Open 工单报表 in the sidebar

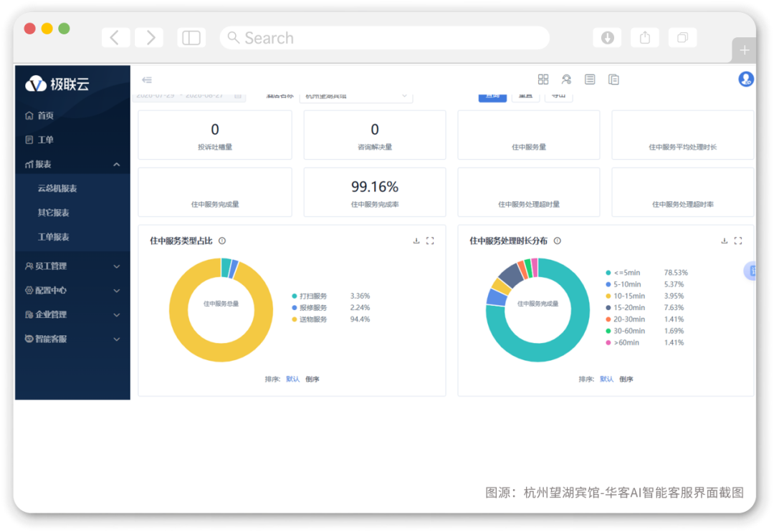tap(53, 237)
